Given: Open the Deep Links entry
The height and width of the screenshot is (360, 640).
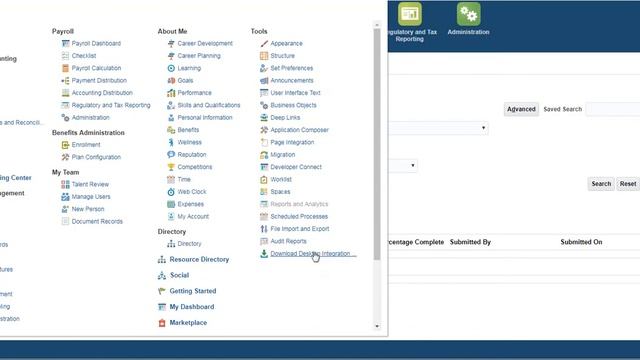Looking at the screenshot, I should click(285, 118).
